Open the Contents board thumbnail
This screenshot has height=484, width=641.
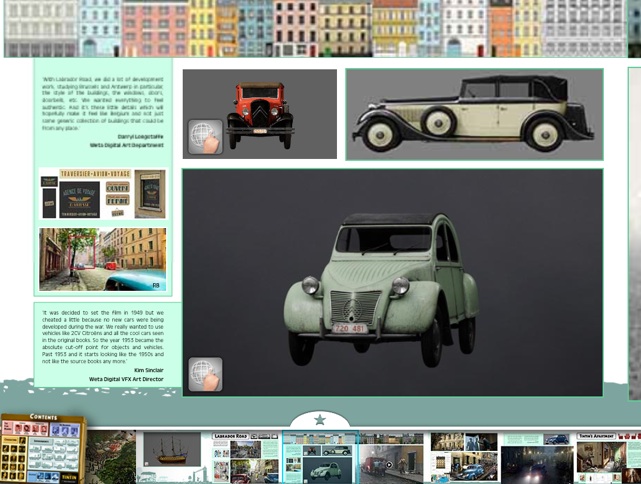pyautogui.click(x=43, y=449)
